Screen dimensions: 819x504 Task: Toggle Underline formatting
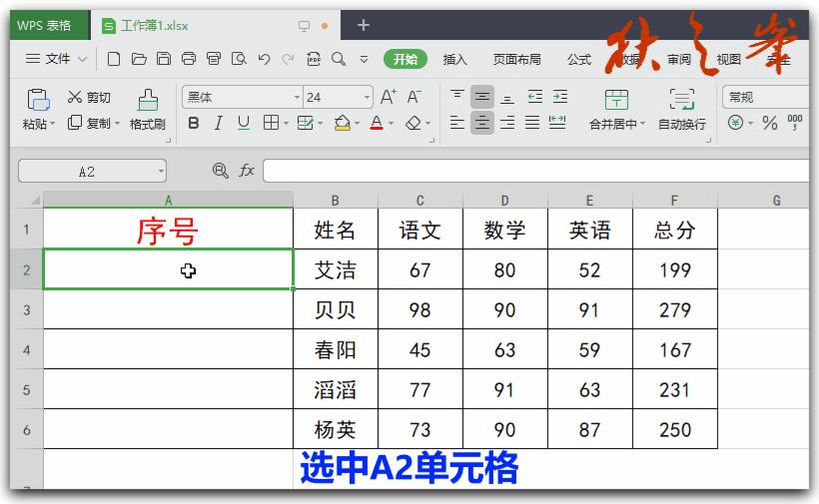pyautogui.click(x=244, y=123)
